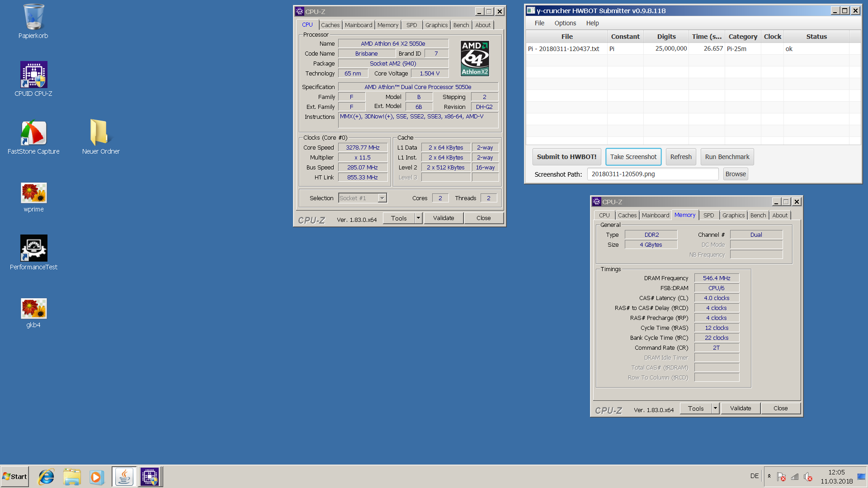Click the network tray icon
The width and height of the screenshot is (868, 488).
tap(795, 477)
